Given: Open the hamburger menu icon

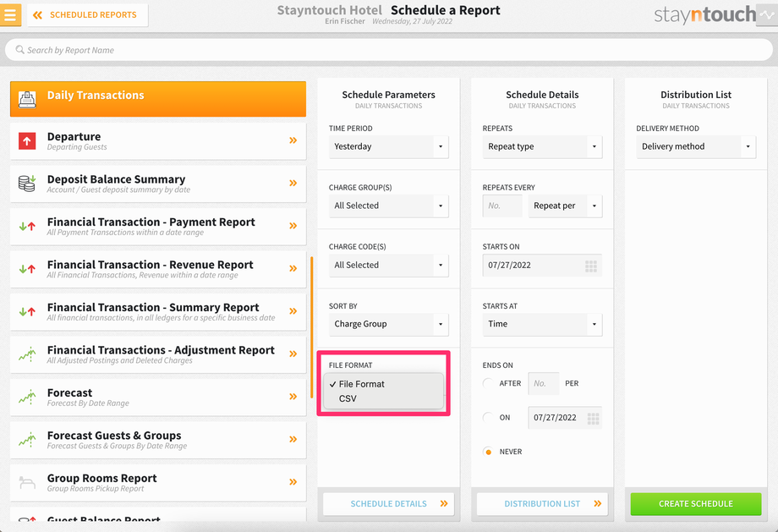Looking at the screenshot, I should point(10,14).
